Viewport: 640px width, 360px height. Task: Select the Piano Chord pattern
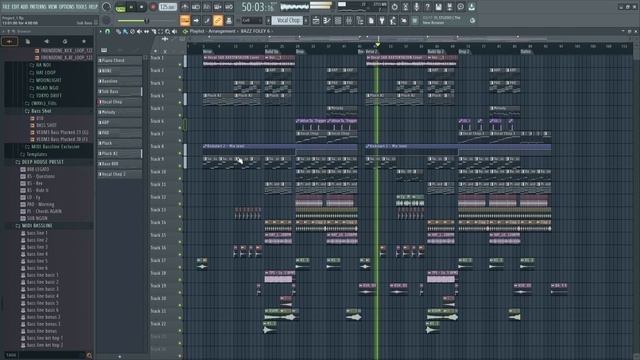coord(120,60)
